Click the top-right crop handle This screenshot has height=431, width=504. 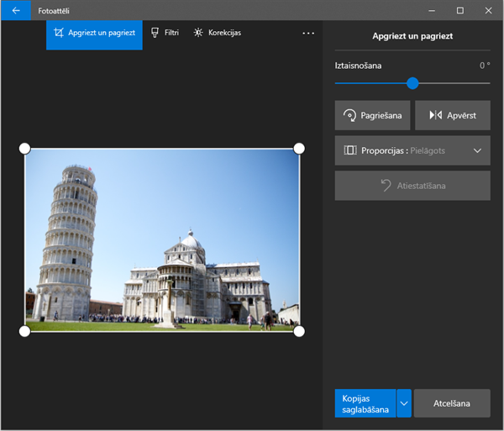coord(299,149)
